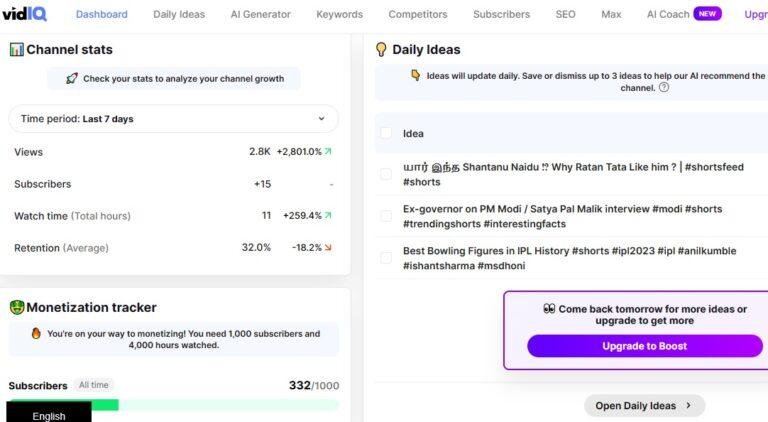This screenshot has width=768, height=422.
Task: Click the Channel stats bar chart icon
Action: (x=16, y=49)
